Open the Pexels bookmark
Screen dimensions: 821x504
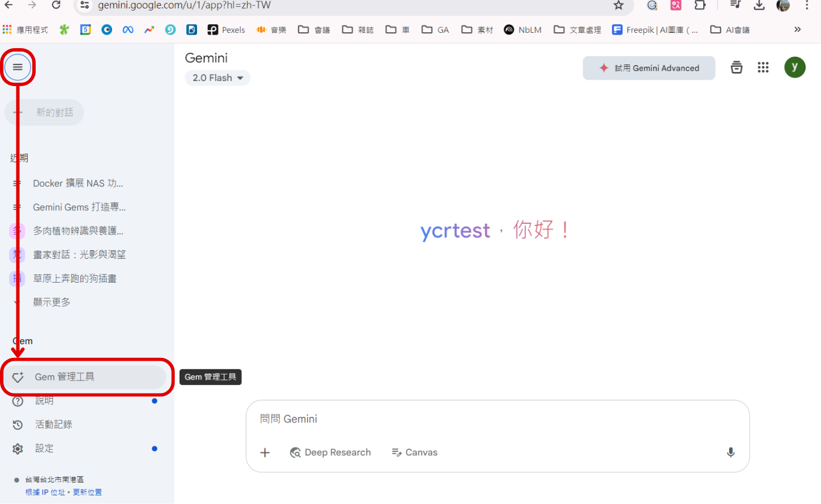[x=226, y=29]
